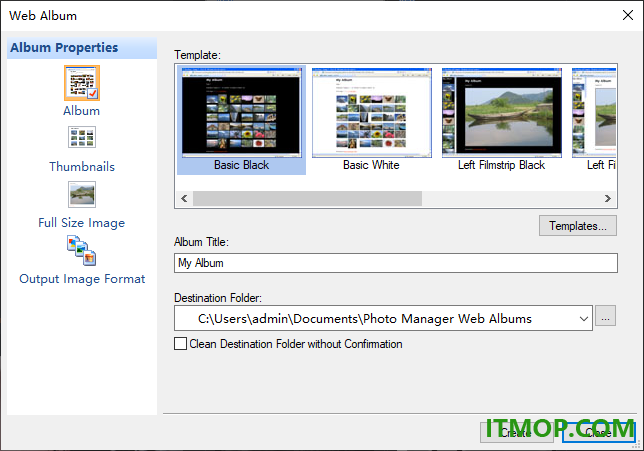Click the Create button
The height and width of the screenshot is (451, 644).
click(x=516, y=433)
